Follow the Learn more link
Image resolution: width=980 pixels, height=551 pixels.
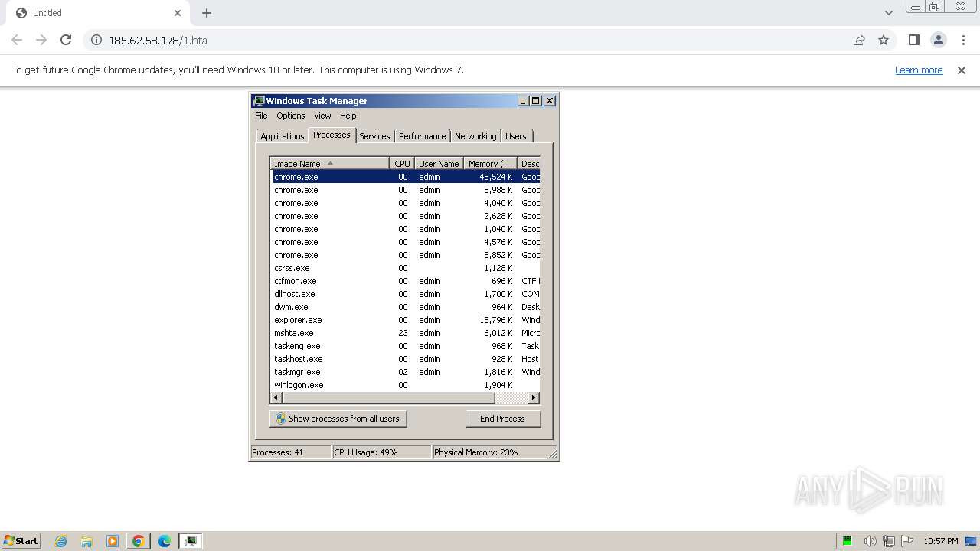point(919,70)
